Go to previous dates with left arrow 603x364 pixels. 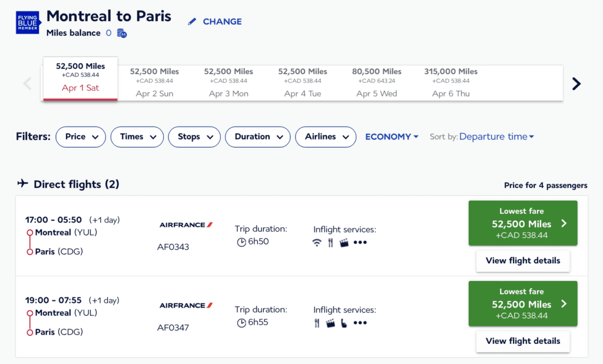[27, 84]
